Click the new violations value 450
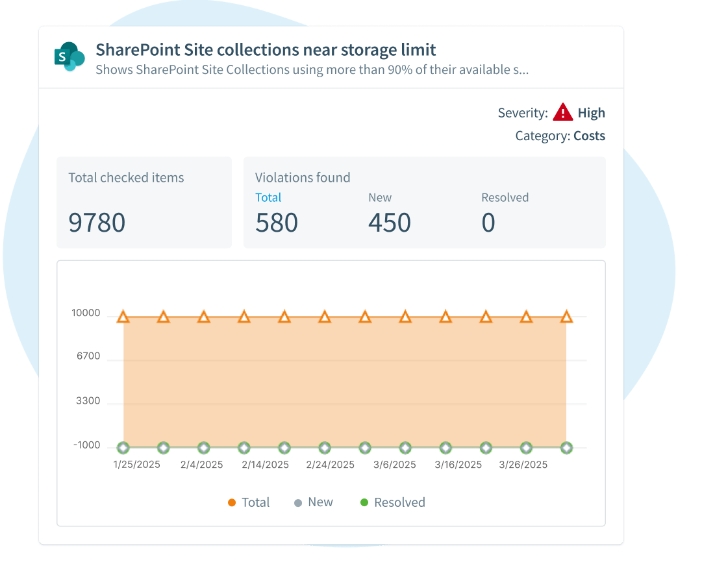The width and height of the screenshot is (715, 588). tap(390, 223)
